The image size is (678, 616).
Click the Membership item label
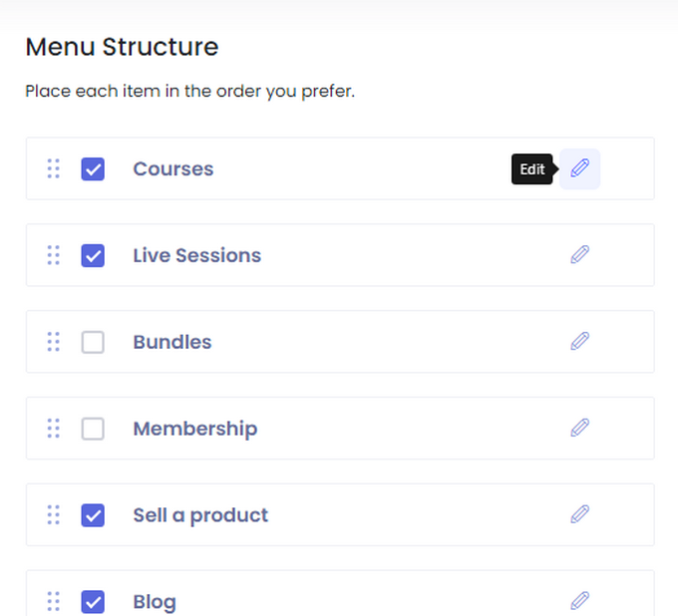coord(195,429)
